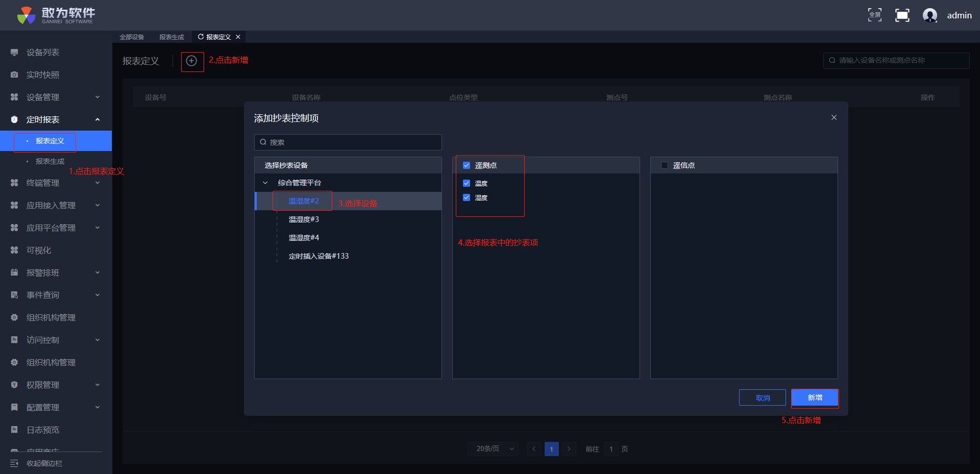Open 报表定义 in the sidebar submenu

pyautogui.click(x=56, y=141)
